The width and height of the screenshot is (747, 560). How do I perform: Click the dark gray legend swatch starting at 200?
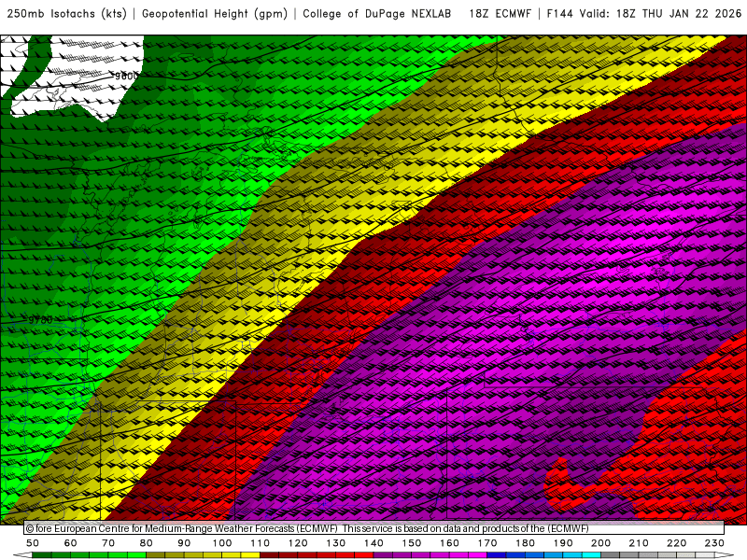611,555
